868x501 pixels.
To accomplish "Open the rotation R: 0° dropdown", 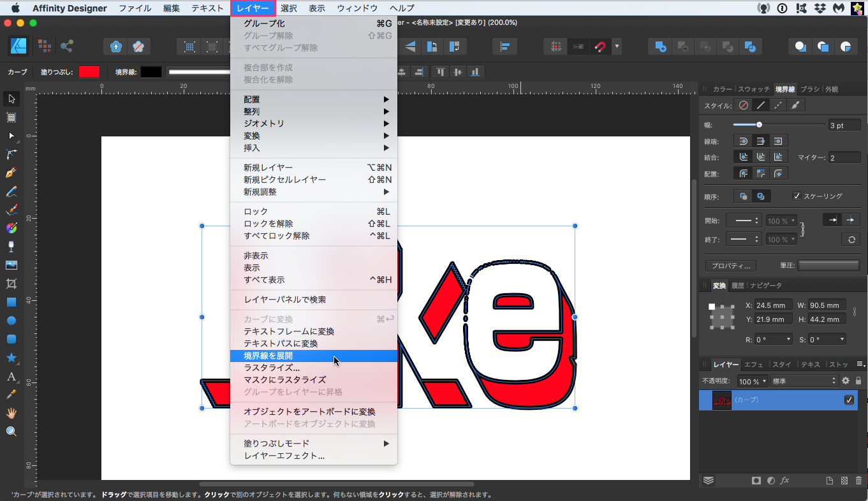I will pos(774,340).
